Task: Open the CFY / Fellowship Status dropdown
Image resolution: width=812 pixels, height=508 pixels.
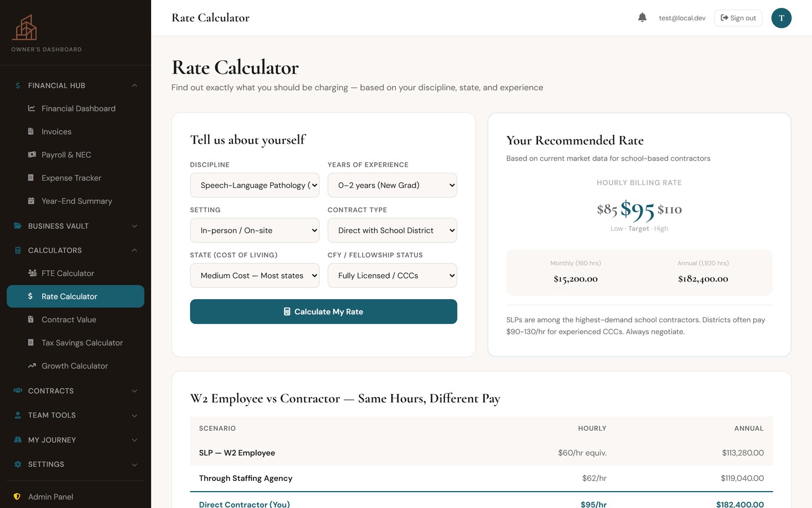Action: [392, 275]
